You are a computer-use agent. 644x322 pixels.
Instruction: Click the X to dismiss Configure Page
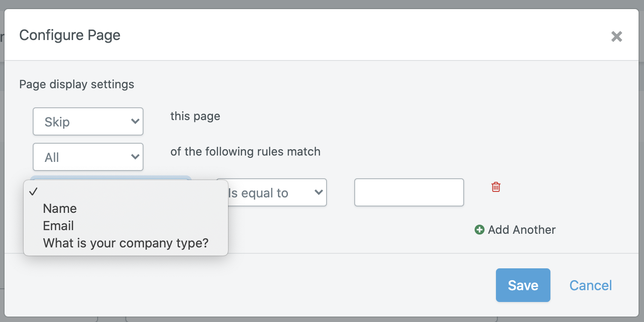tap(616, 36)
